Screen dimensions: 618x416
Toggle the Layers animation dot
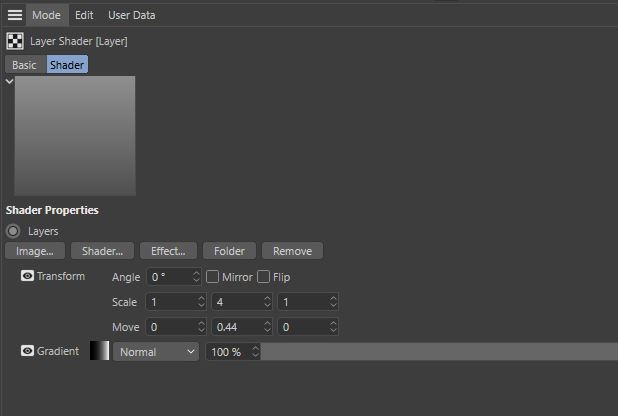point(13,231)
